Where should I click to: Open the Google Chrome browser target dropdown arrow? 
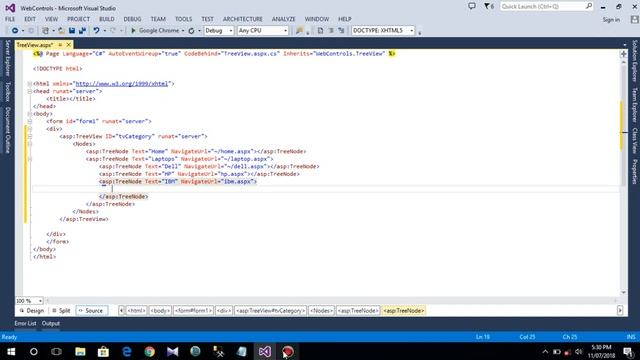pos(183,31)
